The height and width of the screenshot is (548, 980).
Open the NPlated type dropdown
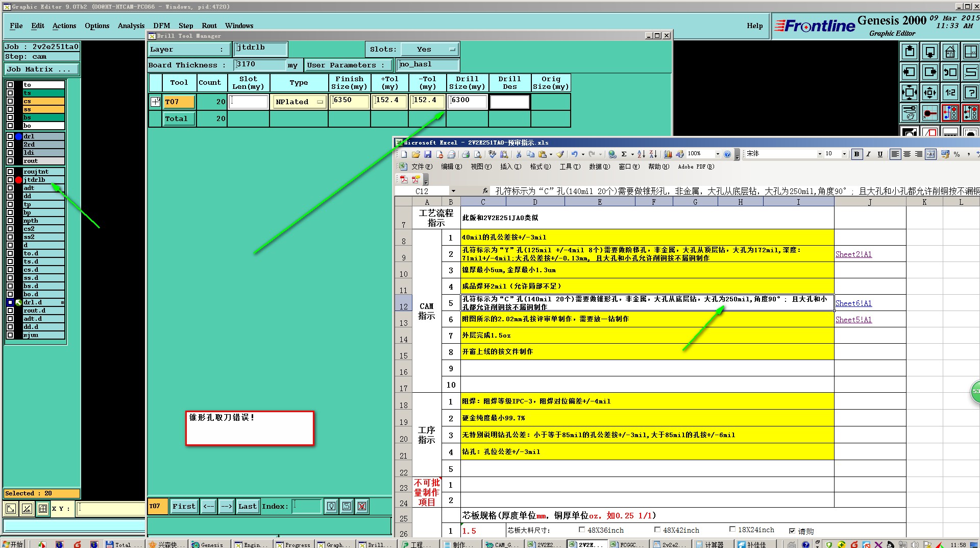click(320, 102)
